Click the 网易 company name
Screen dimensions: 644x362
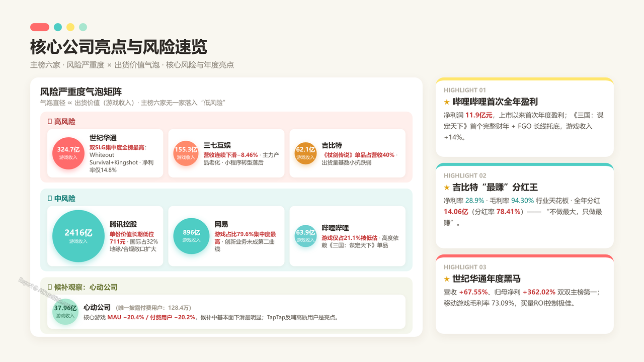coord(221,224)
